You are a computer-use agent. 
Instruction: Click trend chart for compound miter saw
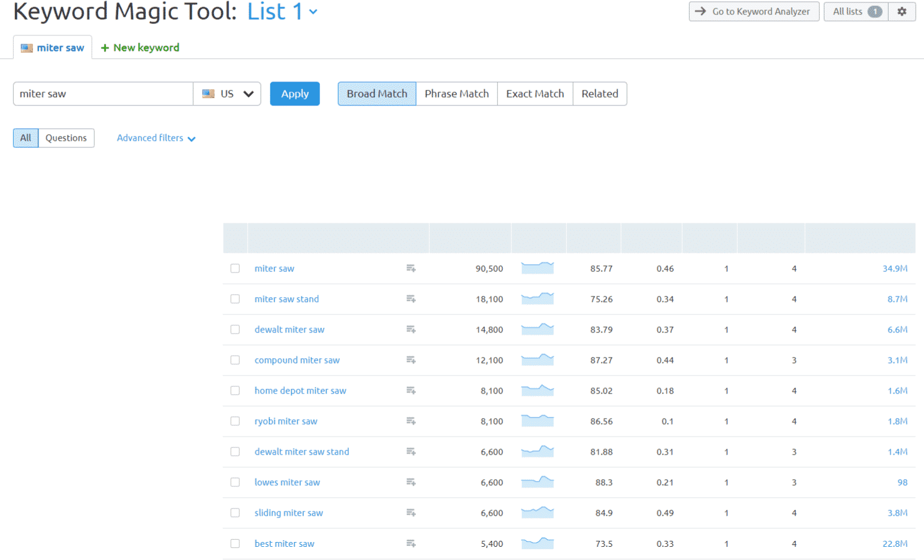coord(538,360)
